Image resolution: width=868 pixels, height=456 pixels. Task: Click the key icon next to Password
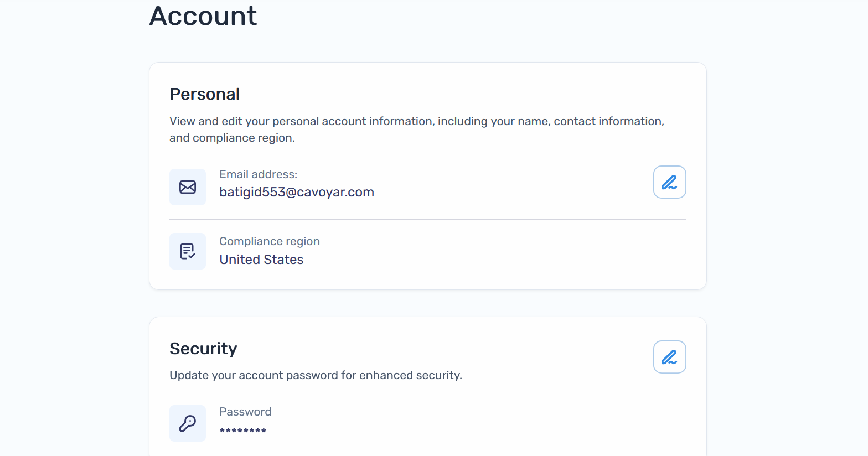pos(188,423)
